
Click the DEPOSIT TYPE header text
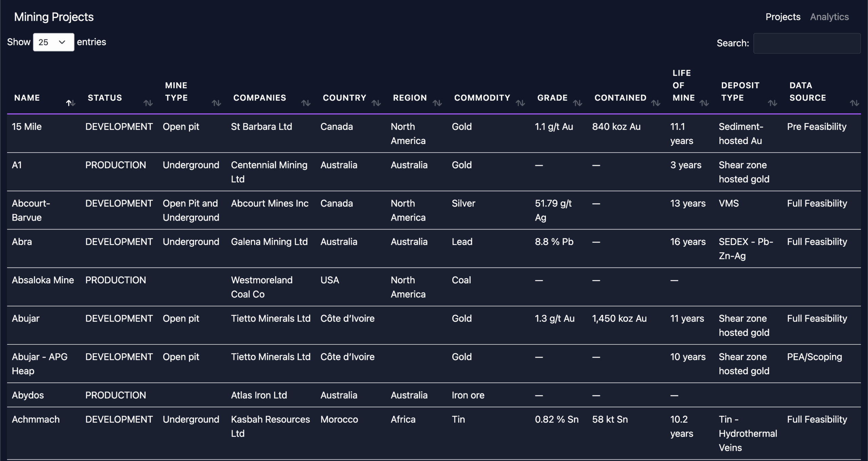[740, 92]
